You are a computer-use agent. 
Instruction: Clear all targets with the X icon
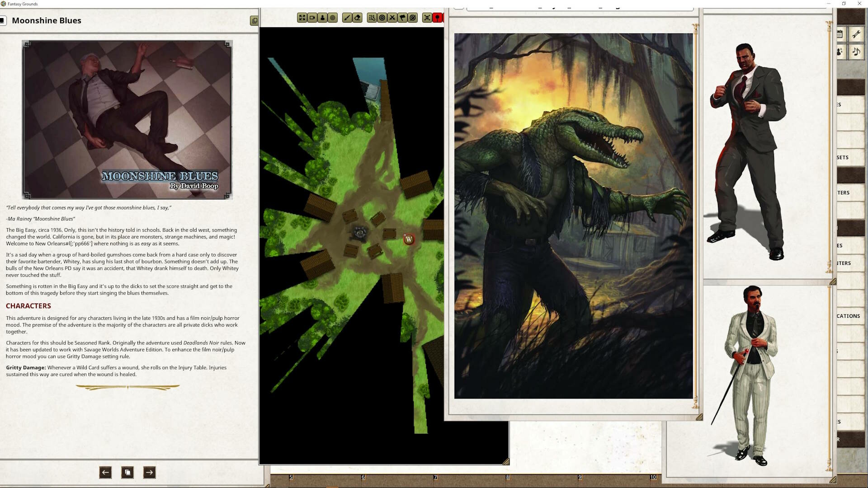pyautogui.click(x=392, y=18)
